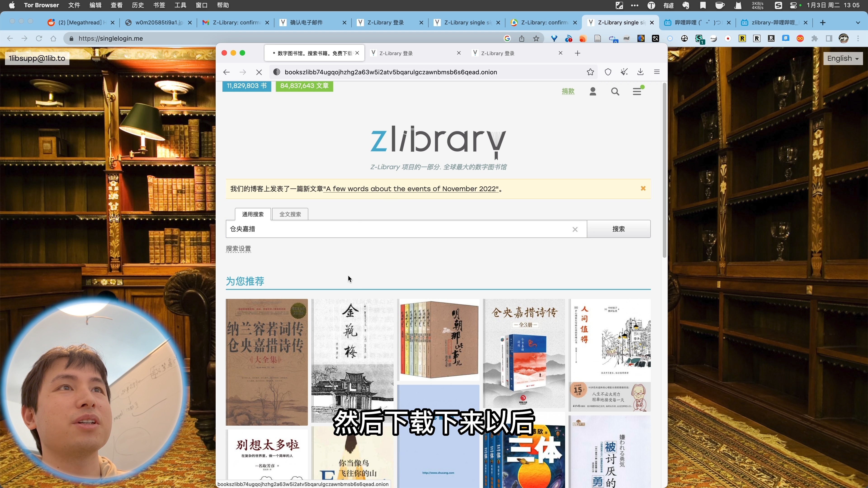Image resolution: width=868 pixels, height=488 pixels.
Task: Open the Chrome translate extension icon
Action: coord(655,38)
